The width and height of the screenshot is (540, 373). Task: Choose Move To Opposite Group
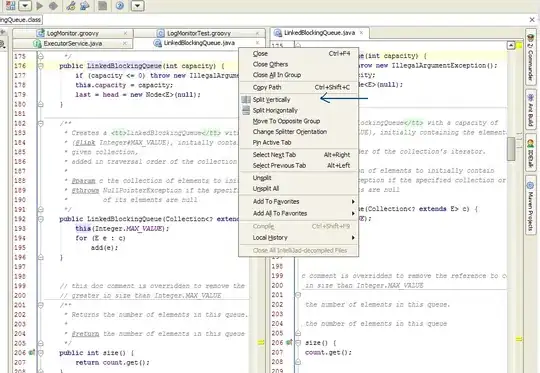tap(299, 121)
